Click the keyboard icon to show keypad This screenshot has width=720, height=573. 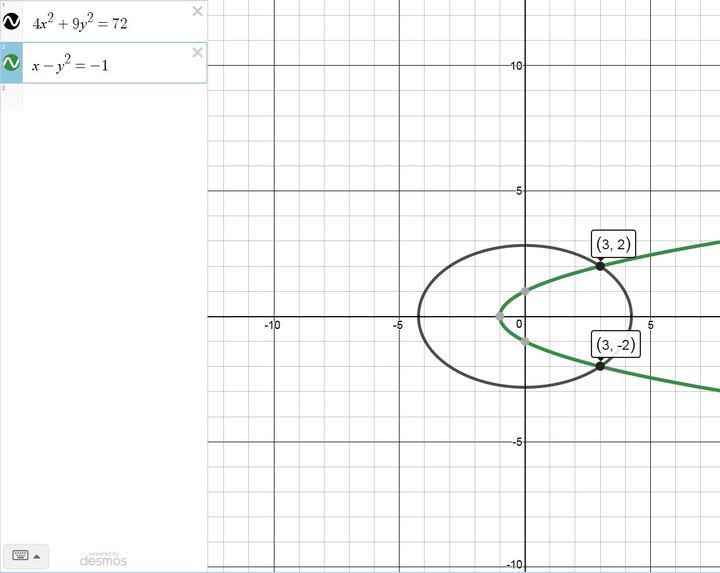click(20, 555)
